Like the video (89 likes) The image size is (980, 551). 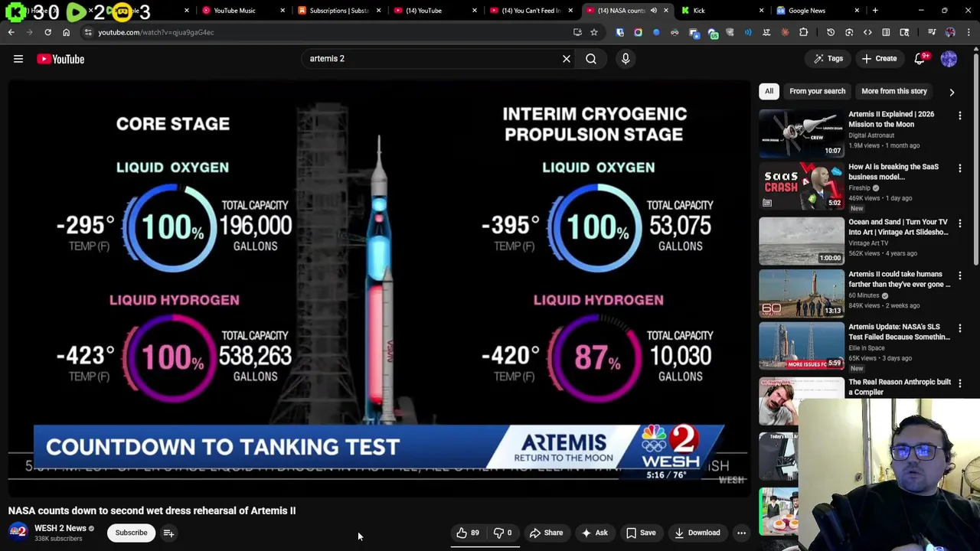(467, 533)
